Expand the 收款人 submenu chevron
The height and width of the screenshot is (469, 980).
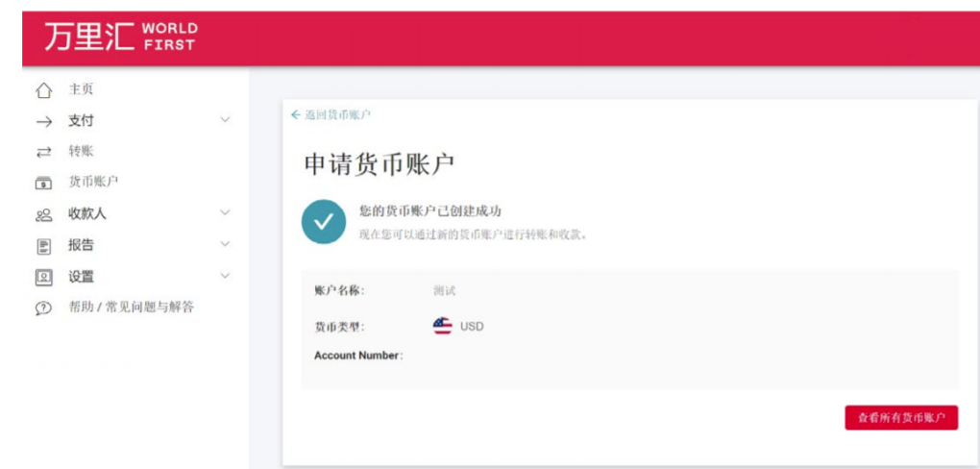point(225,212)
